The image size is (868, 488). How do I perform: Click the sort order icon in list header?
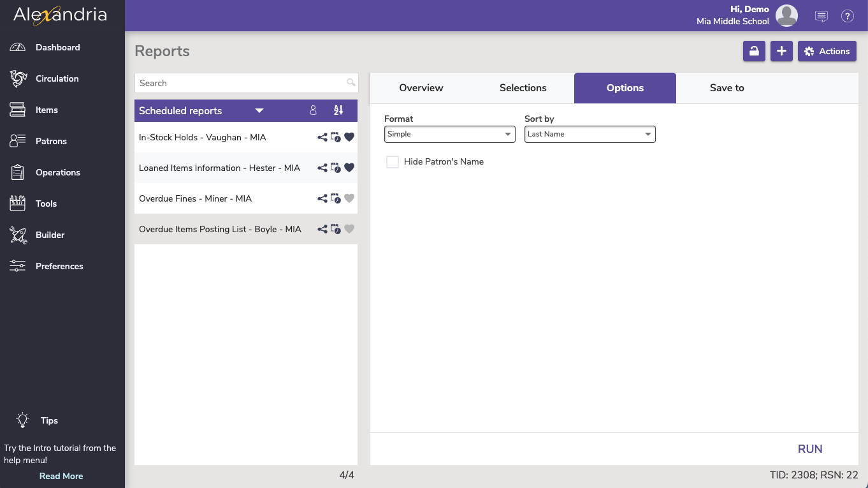click(338, 110)
